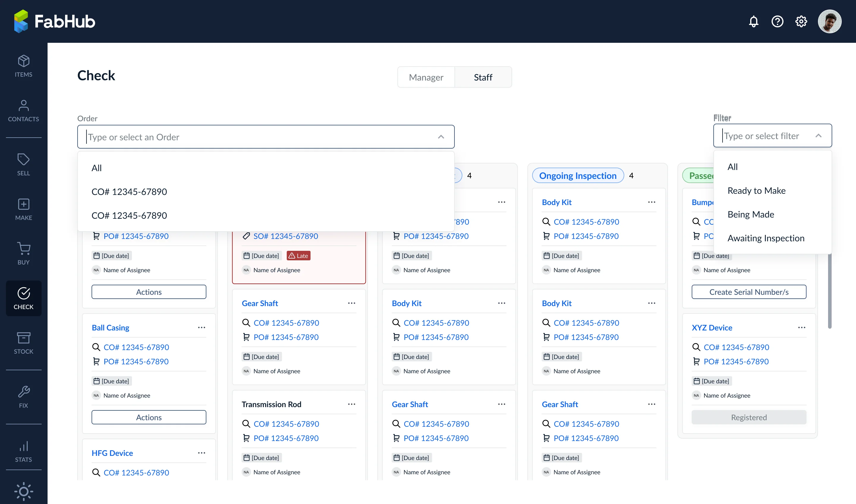This screenshot has height=504, width=856.
Task: Open the Ball Casing card title
Action: point(110,327)
